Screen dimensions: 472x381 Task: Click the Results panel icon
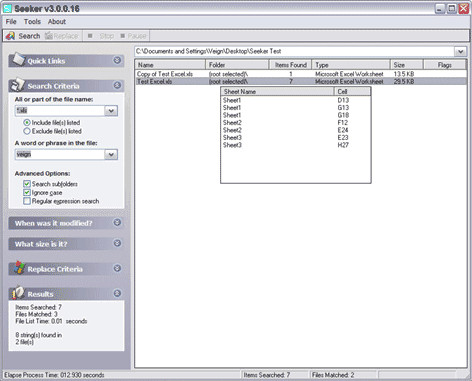point(18,293)
